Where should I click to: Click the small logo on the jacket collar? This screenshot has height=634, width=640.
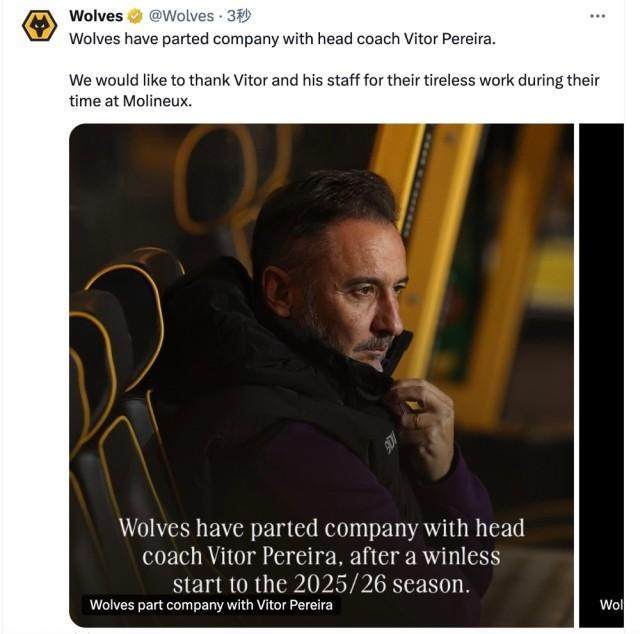tap(391, 441)
